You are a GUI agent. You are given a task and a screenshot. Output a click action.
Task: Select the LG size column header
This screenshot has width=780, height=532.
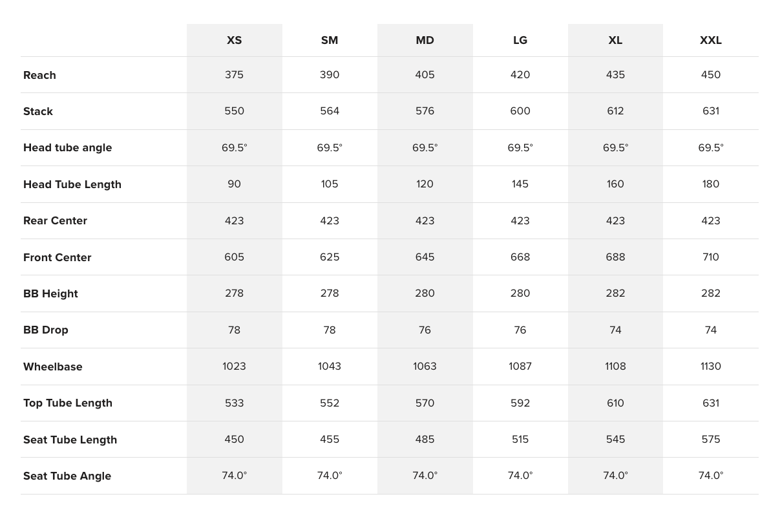(x=520, y=40)
